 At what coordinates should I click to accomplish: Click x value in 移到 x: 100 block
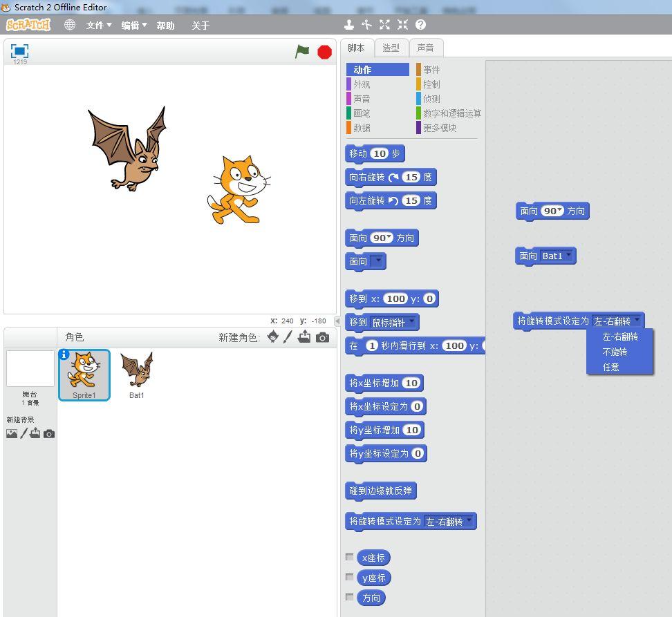click(395, 298)
